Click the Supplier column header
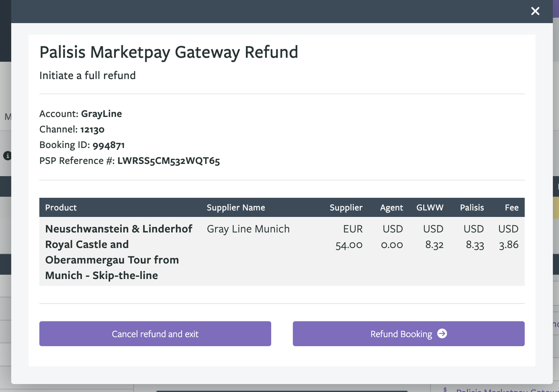Screen dimensions: 559x392 [346, 207]
